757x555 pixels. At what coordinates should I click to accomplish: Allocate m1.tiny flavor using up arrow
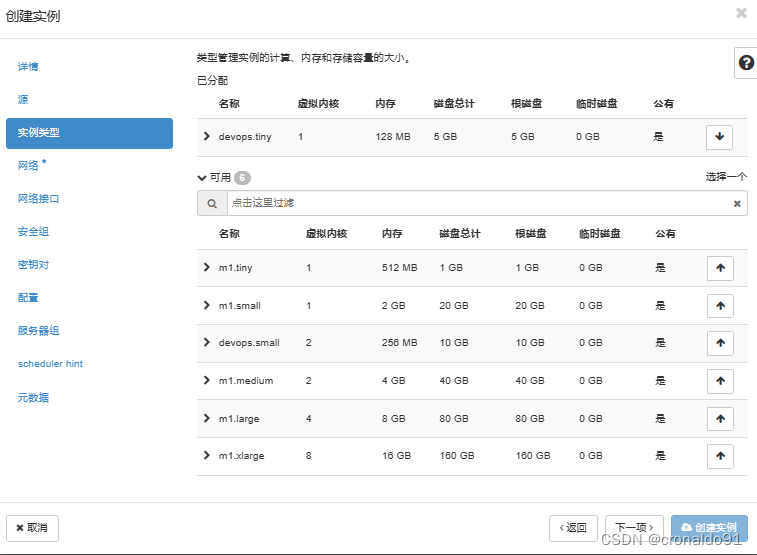(720, 268)
